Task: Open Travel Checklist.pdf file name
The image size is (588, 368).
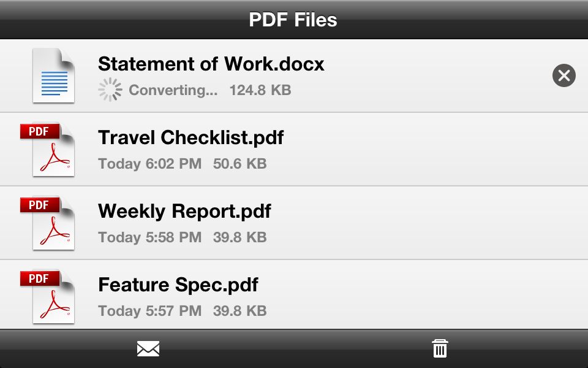Action: 190,137
